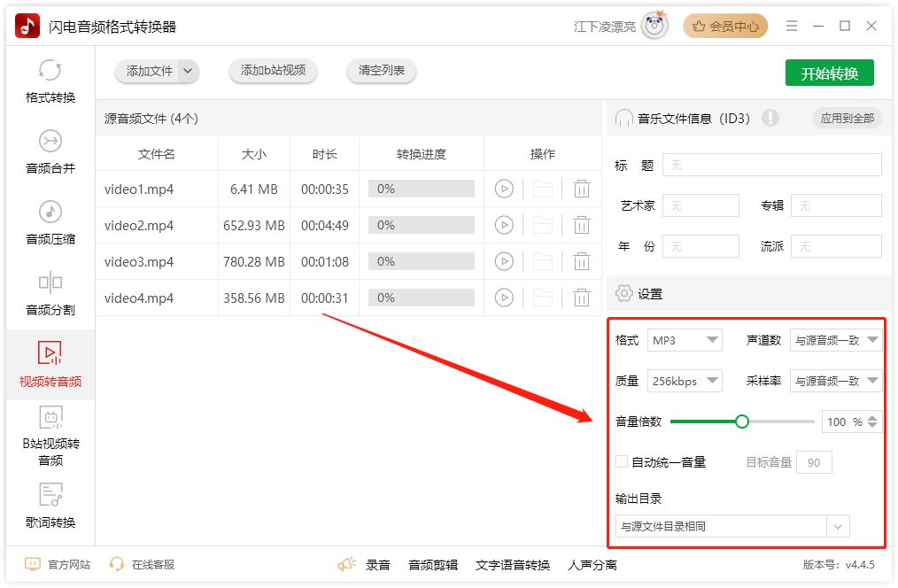Expand the 输出目录 output directory dropdown

point(838,527)
